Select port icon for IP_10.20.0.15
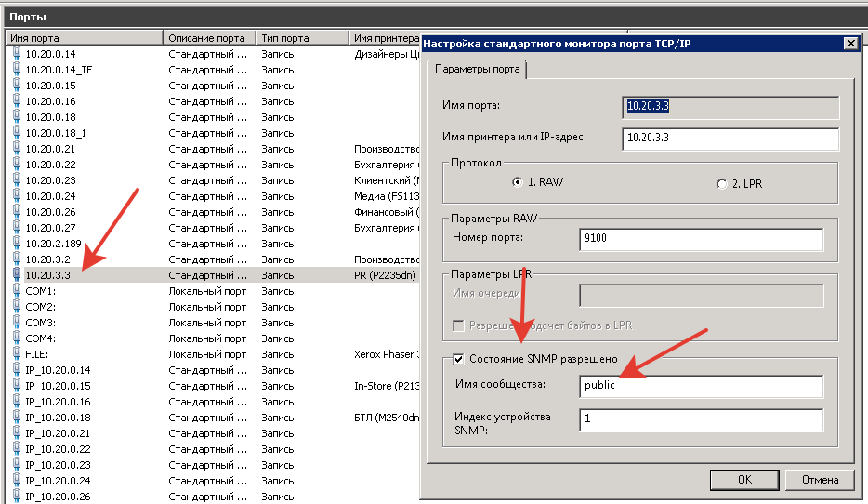The image size is (868, 504). (x=17, y=386)
